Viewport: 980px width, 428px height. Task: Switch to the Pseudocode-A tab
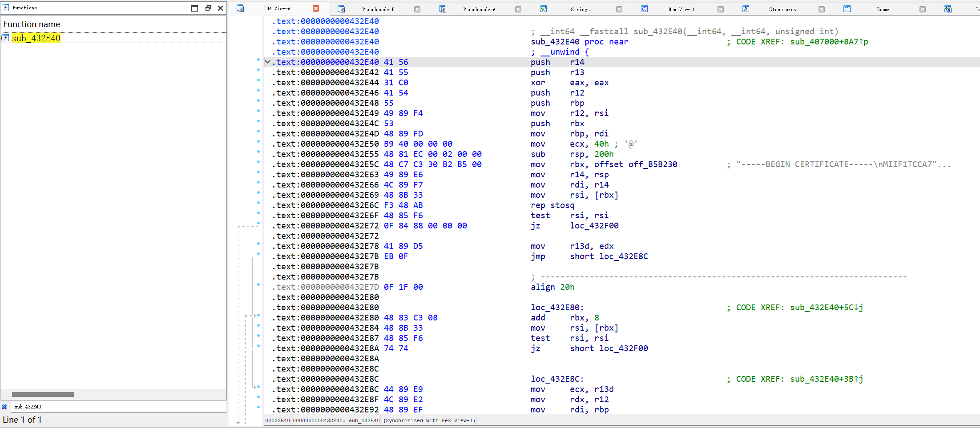tap(479, 9)
